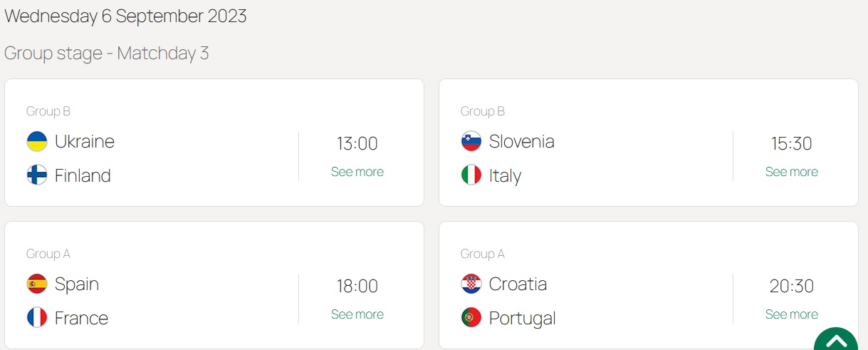
Task: Click the Wednesday 6 September 2023 date heading
Action: tap(125, 16)
